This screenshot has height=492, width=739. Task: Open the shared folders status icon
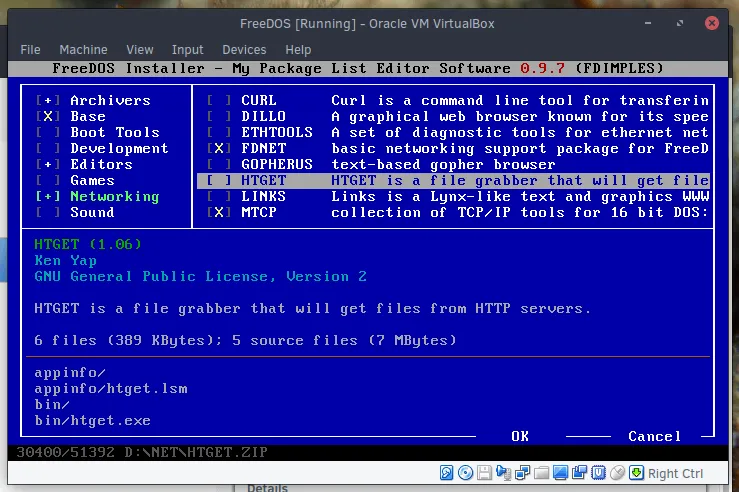coord(541,473)
